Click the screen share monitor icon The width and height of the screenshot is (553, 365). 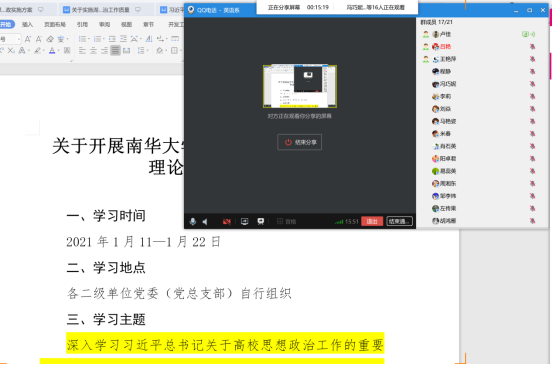click(x=244, y=221)
